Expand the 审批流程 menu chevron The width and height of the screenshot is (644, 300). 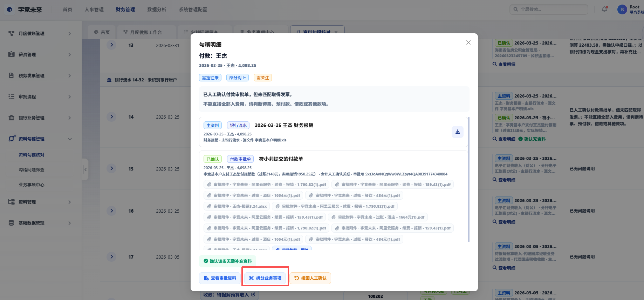[69, 97]
